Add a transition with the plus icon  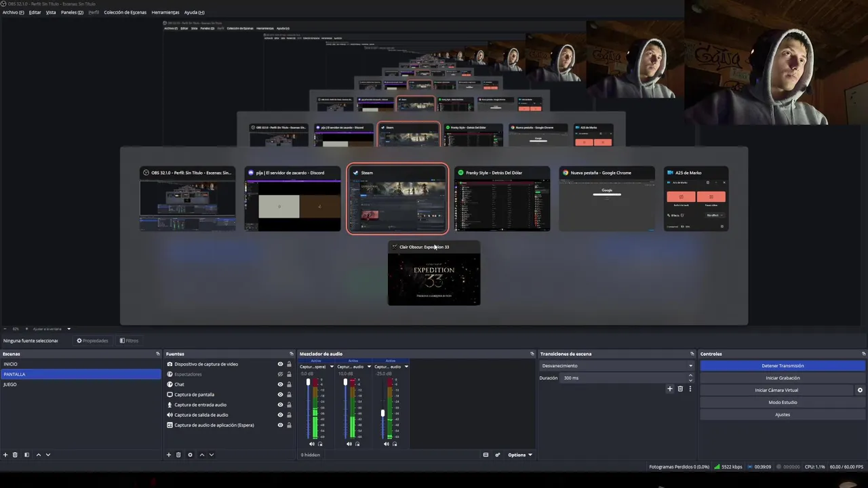click(670, 388)
